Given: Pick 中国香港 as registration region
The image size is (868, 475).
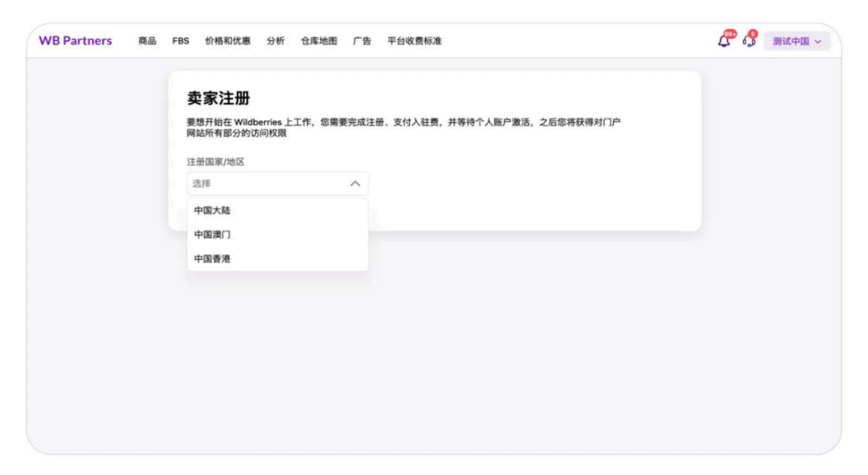Looking at the screenshot, I should pyautogui.click(x=277, y=259).
